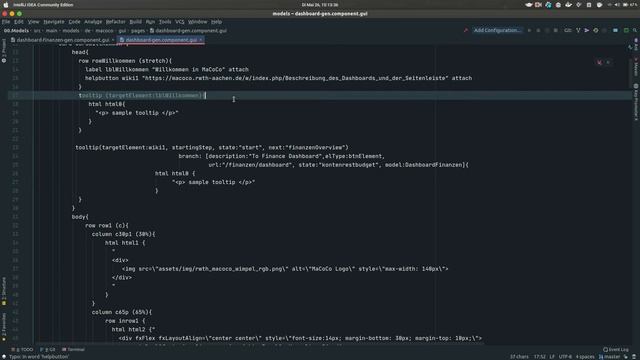
Task: Toggle tool window bars icon bottom-left
Action: tap(4, 357)
